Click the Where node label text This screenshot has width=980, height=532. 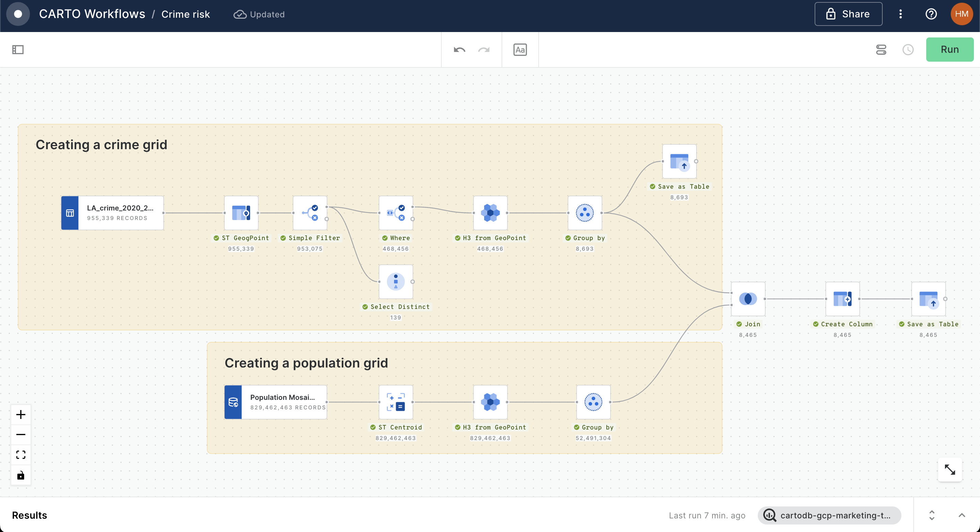(x=400, y=238)
